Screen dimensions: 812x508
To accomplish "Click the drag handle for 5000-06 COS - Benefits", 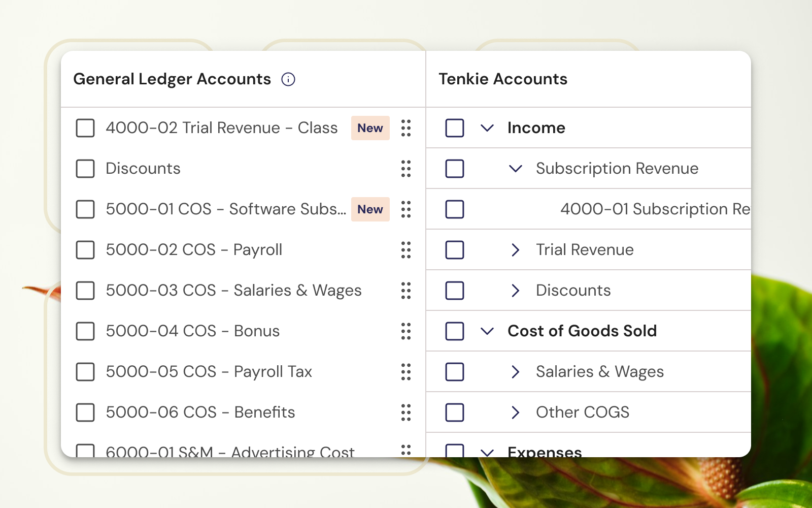I will point(405,412).
